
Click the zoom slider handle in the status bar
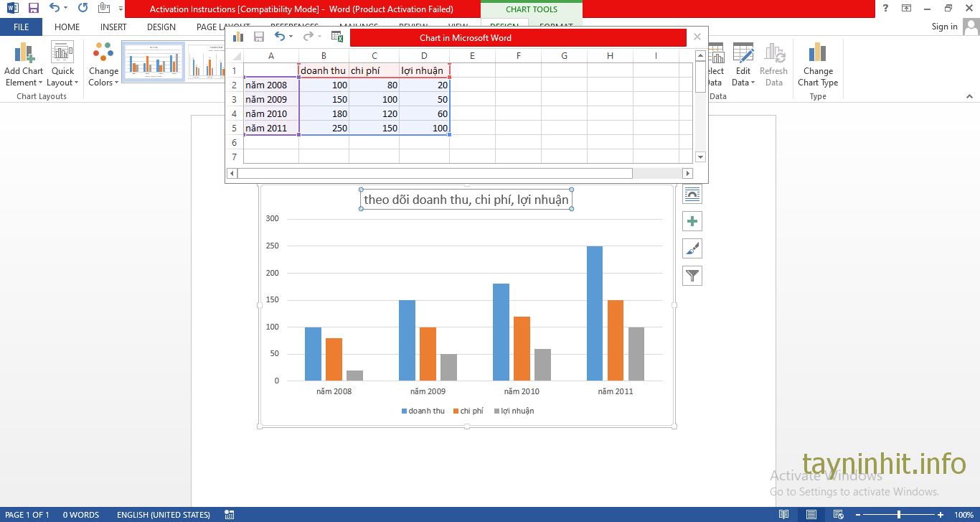(x=899, y=515)
